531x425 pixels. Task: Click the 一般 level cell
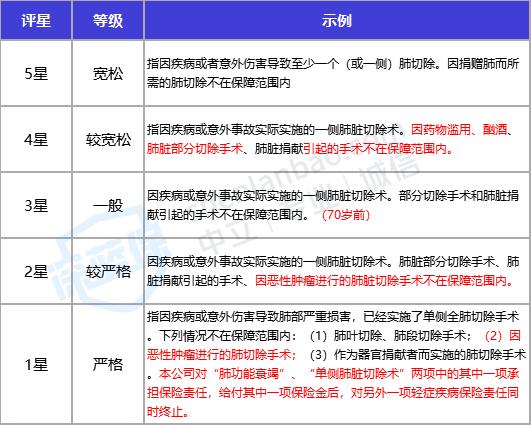tap(108, 206)
